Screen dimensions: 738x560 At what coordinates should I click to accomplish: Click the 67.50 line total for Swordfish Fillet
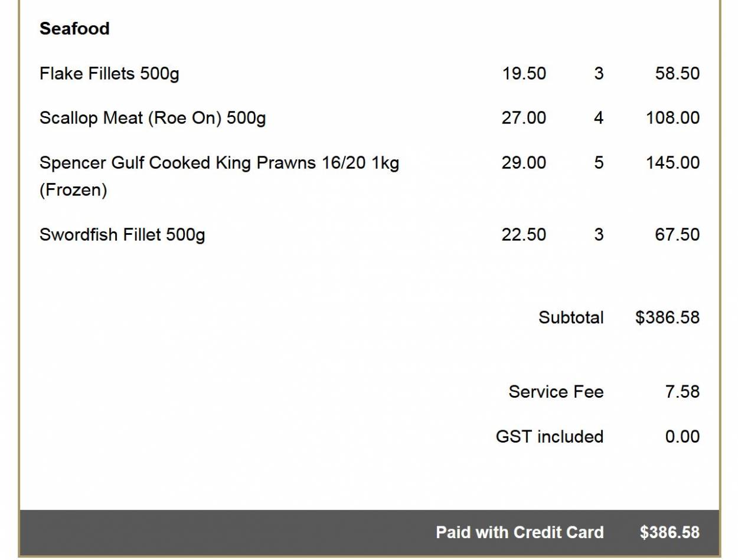point(677,235)
